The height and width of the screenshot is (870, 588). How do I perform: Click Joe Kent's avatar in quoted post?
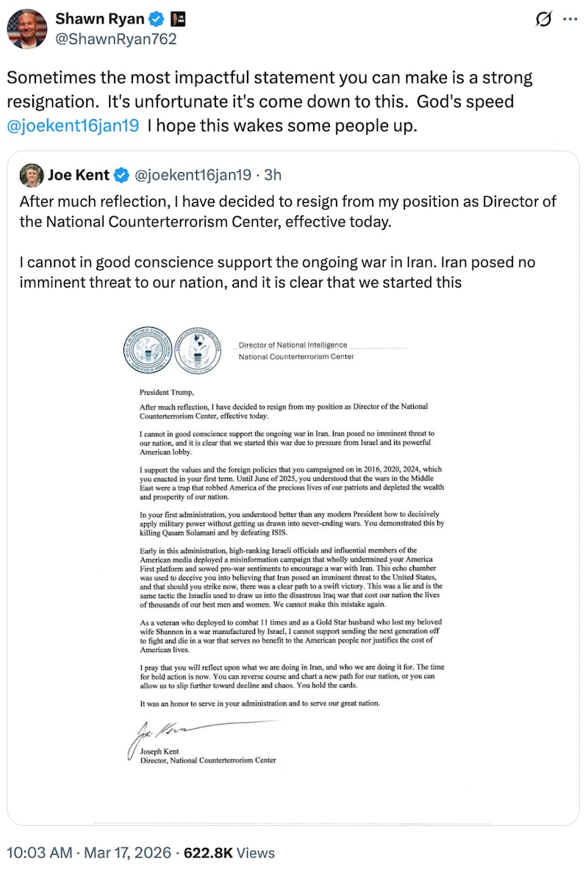click(30, 175)
